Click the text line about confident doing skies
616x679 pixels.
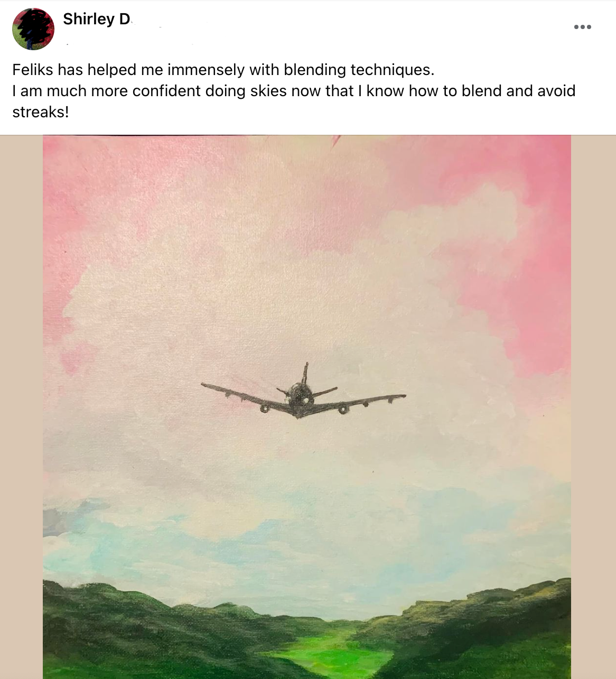tap(293, 91)
